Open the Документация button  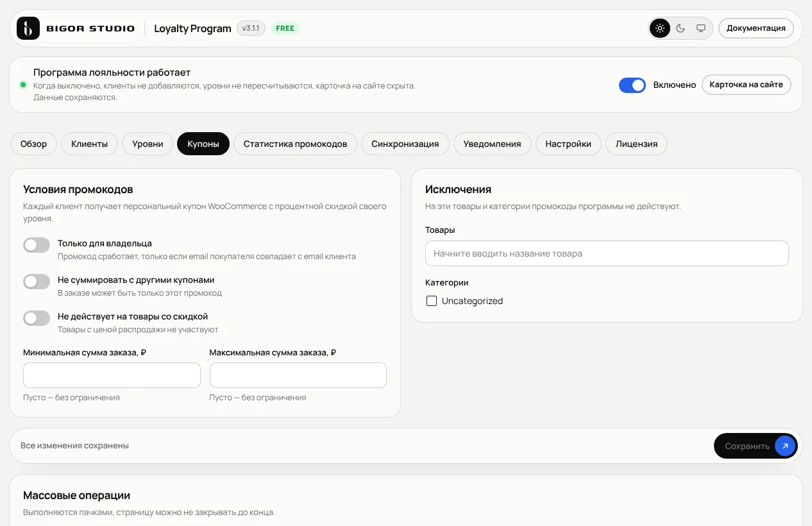pyautogui.click(x=756, y=28)
